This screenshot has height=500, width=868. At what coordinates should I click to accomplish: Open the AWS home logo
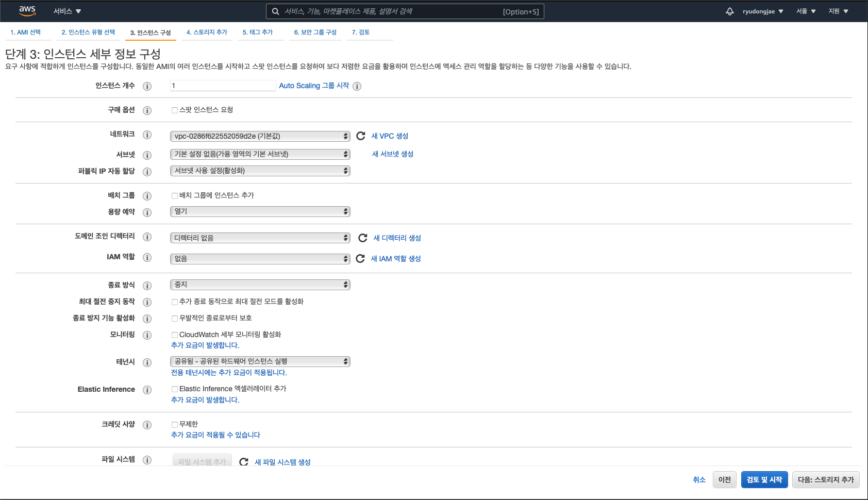[x=27, y=11]
